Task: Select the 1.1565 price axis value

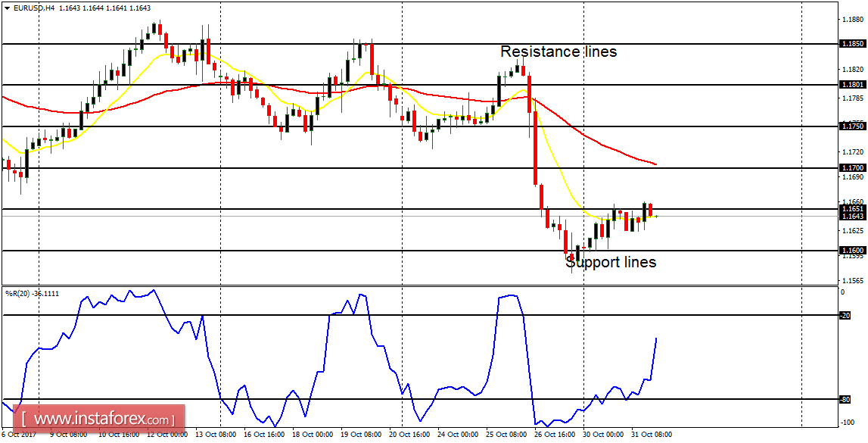Action: tap(851, 280)
